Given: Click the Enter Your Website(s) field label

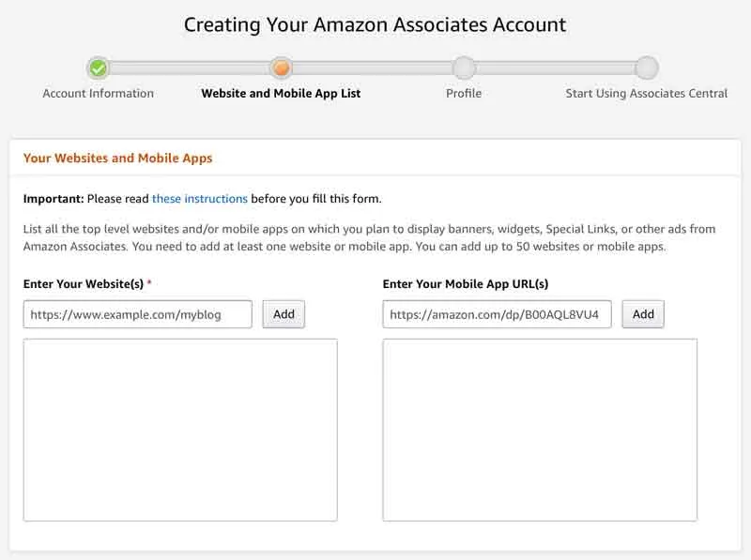Looking at the screenshot, I should [84, 283].
